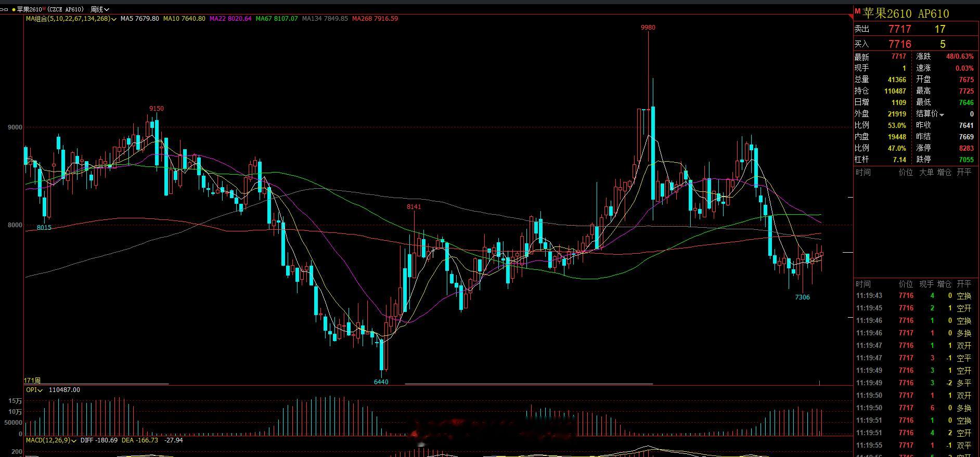
Task: Click the yellow dot beside 苹果2610 title
Action: (x=14, y=9)
